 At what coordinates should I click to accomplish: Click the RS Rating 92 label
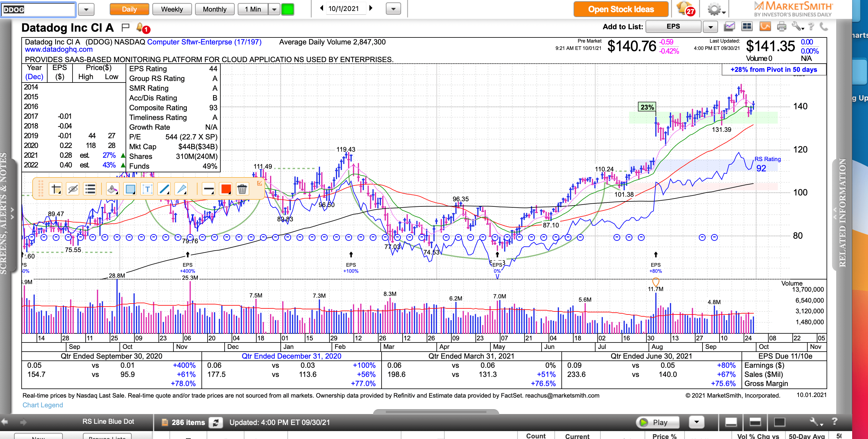click(767, 164)
